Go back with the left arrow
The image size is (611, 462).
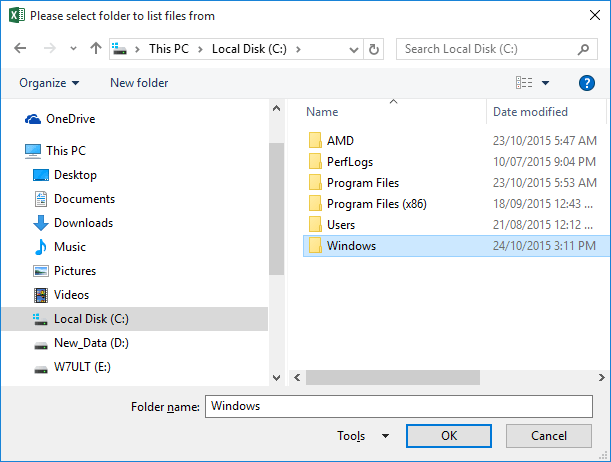click(20, 49)
